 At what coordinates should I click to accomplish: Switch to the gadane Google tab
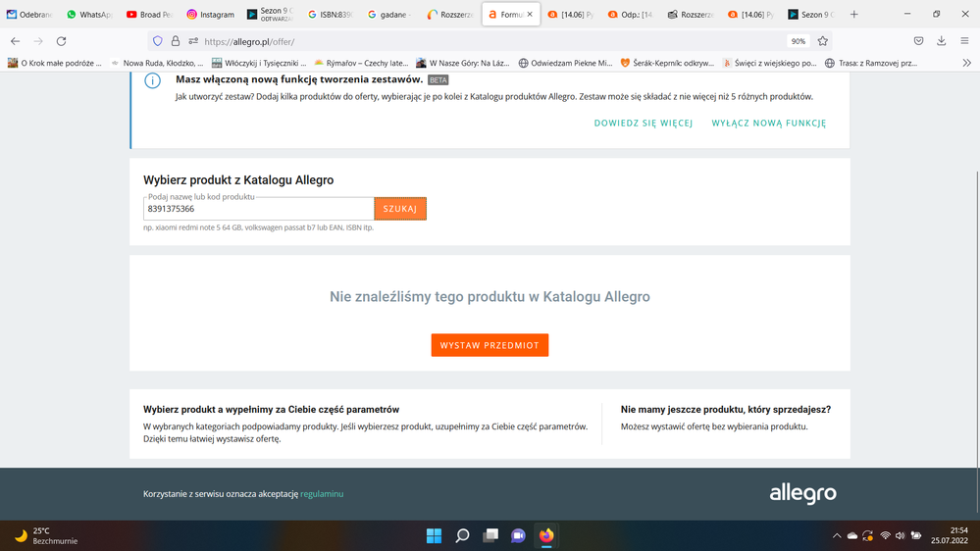click(389, 14)
